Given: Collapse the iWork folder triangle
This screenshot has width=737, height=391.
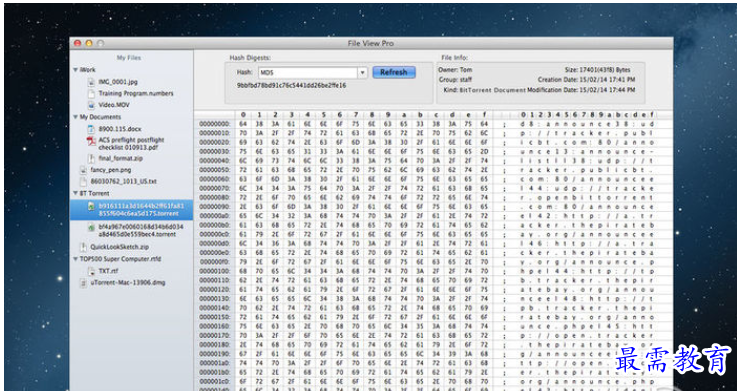Looking at the screenshot, I should (75, 70).
